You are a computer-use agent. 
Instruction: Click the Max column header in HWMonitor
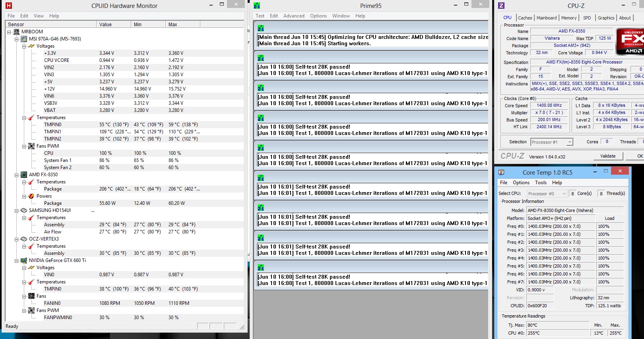(182, 24)
